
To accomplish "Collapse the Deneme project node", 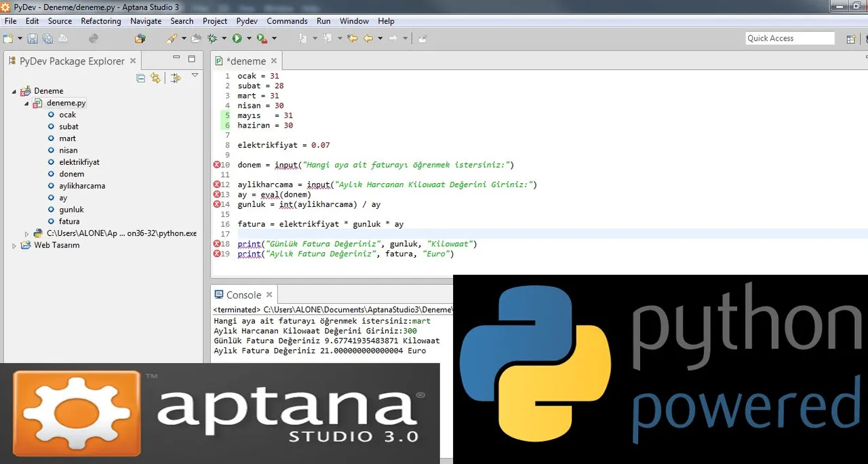I will pos(14,91).
